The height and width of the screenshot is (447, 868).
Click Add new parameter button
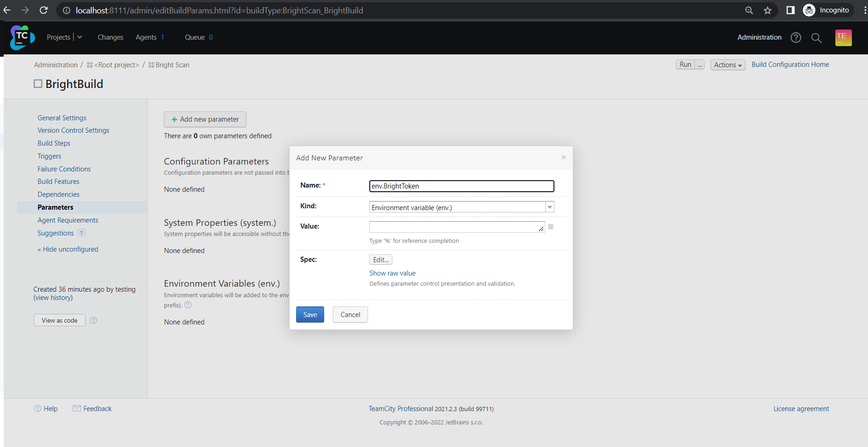[x=205, y=119]
